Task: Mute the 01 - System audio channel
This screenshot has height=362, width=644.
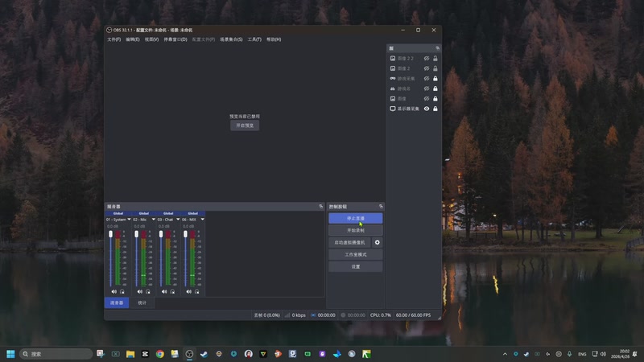Action: pyautogui.click(x=114, y=292)
